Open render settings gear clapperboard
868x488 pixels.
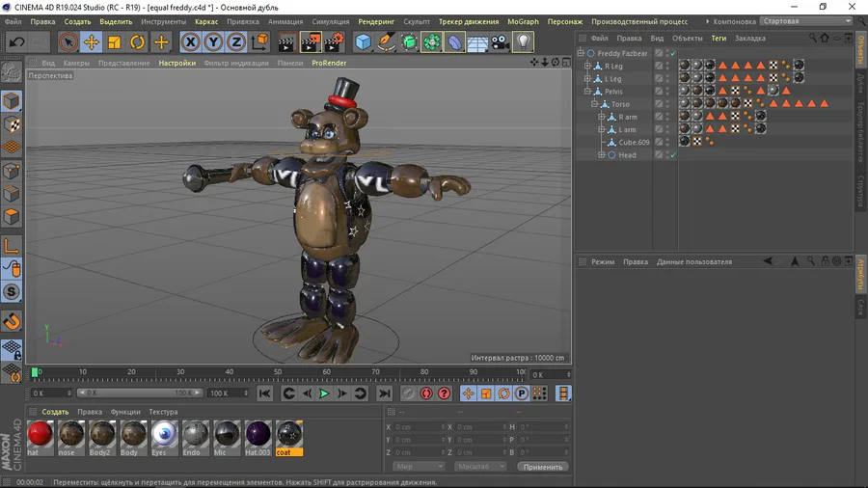[335, 42]
